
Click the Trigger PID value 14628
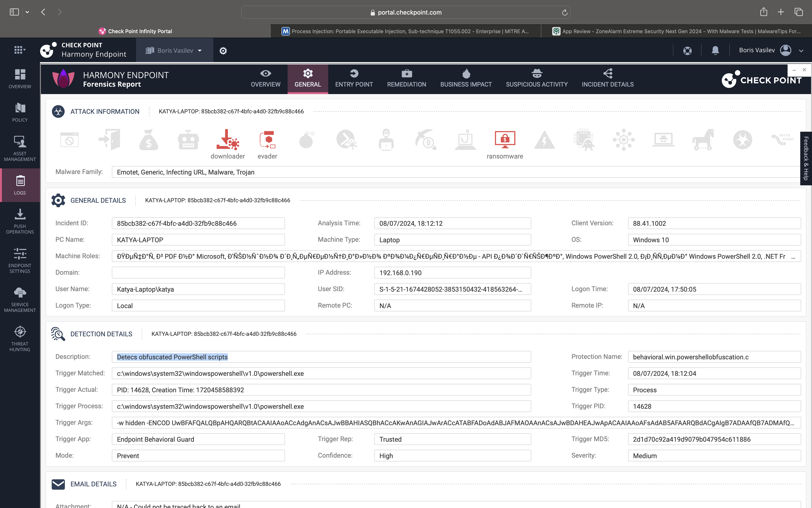pyautogui.click(x=714, y=406)
